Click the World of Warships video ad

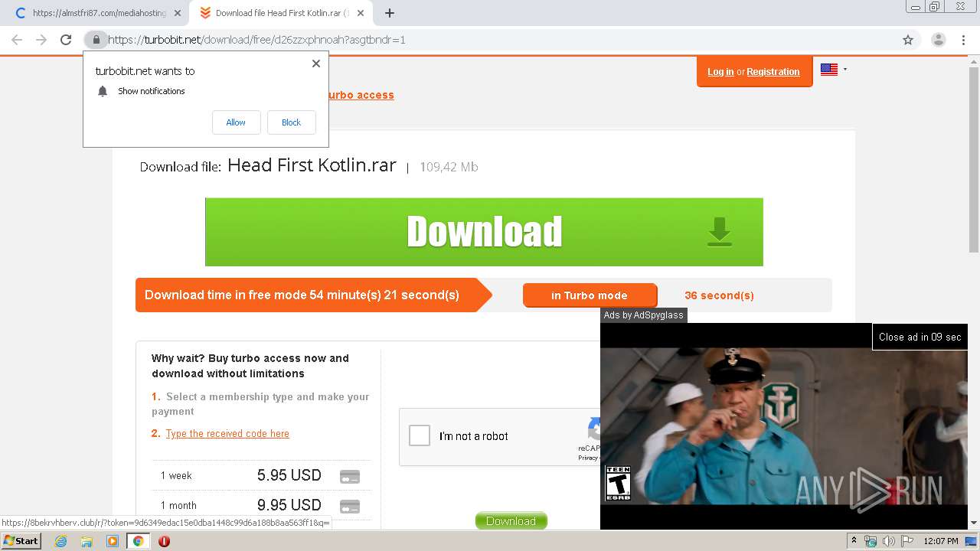click(783, 426)
